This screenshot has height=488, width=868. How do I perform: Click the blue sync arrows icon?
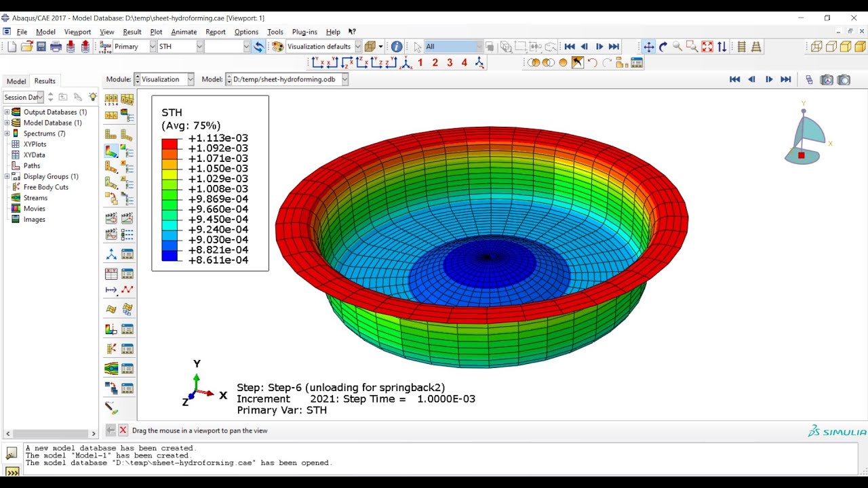click(x=258, y=47)
